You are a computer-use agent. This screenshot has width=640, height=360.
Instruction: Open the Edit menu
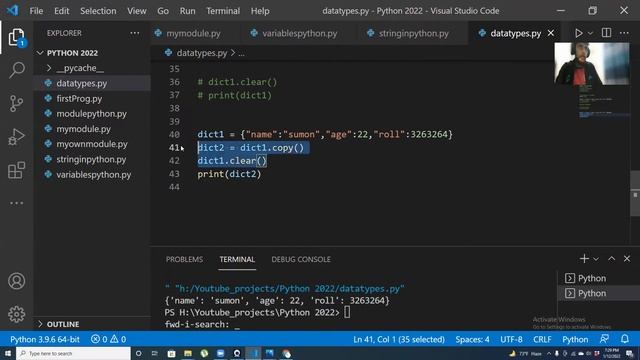[x=61, y=11]
